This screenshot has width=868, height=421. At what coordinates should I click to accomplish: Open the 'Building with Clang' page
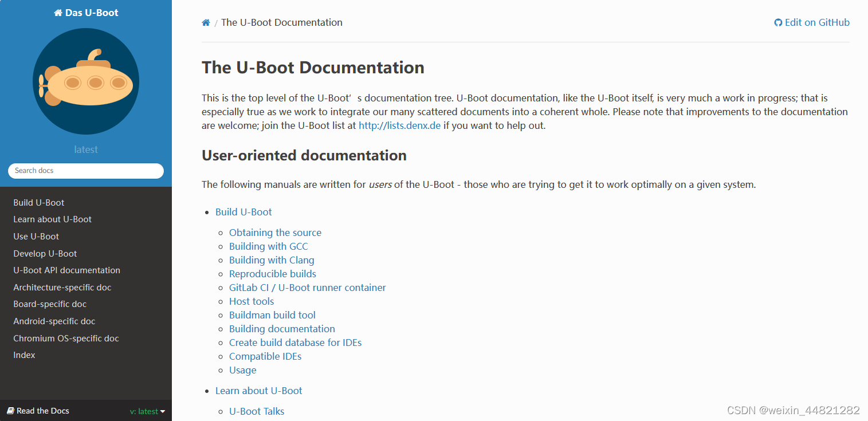pos(272,259)
